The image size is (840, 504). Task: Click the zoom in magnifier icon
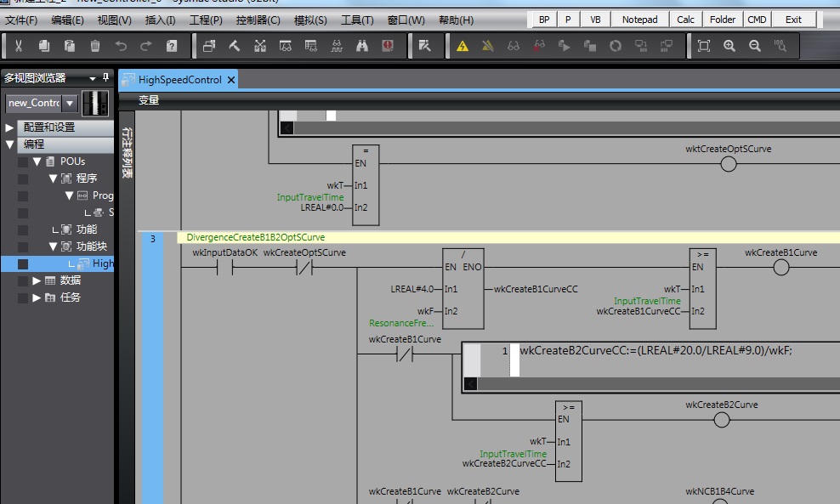729,46
